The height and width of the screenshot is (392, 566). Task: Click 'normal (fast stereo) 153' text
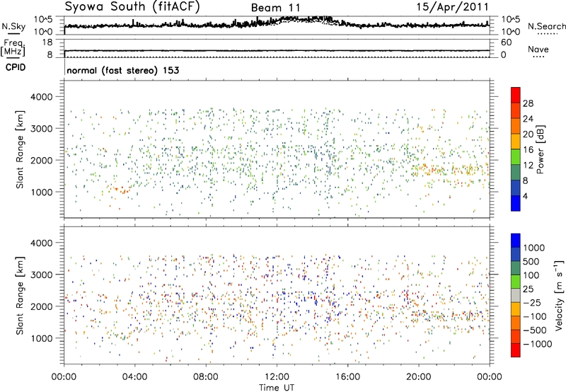click(x=123, y=70)
